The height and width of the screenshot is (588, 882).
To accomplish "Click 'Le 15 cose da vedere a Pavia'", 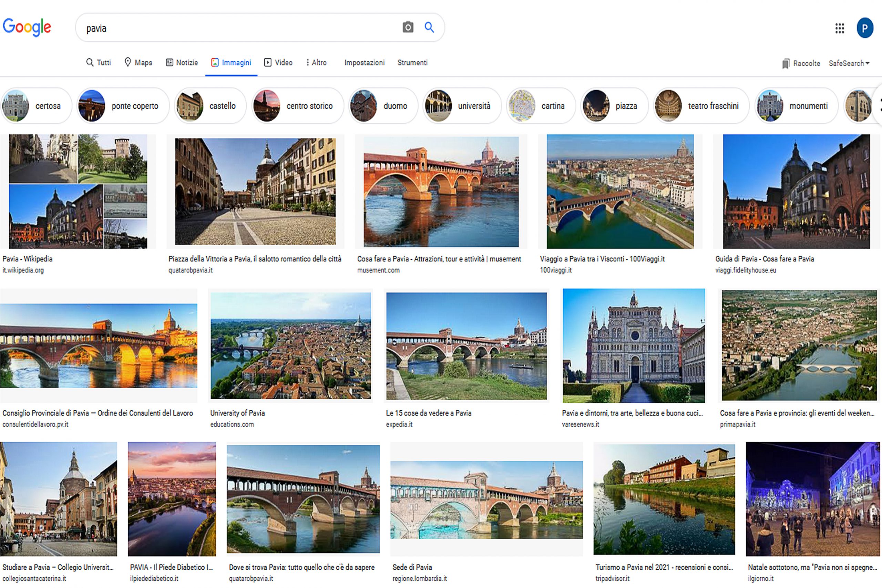I will [x=429, y=413].
